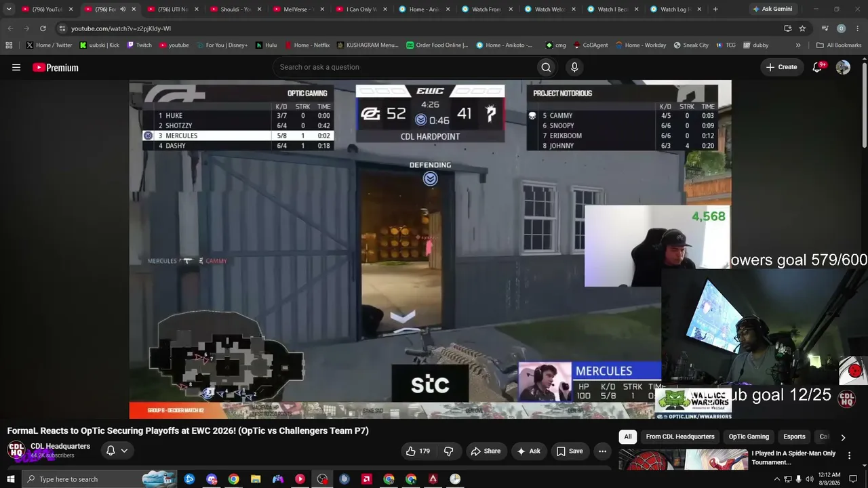Click the Create button

point(781,67)
